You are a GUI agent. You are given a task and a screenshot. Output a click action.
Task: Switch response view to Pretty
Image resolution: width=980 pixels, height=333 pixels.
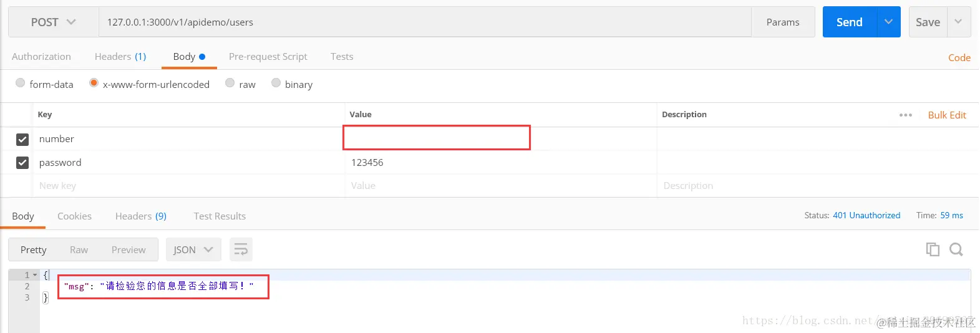click(x=34, y=249)
